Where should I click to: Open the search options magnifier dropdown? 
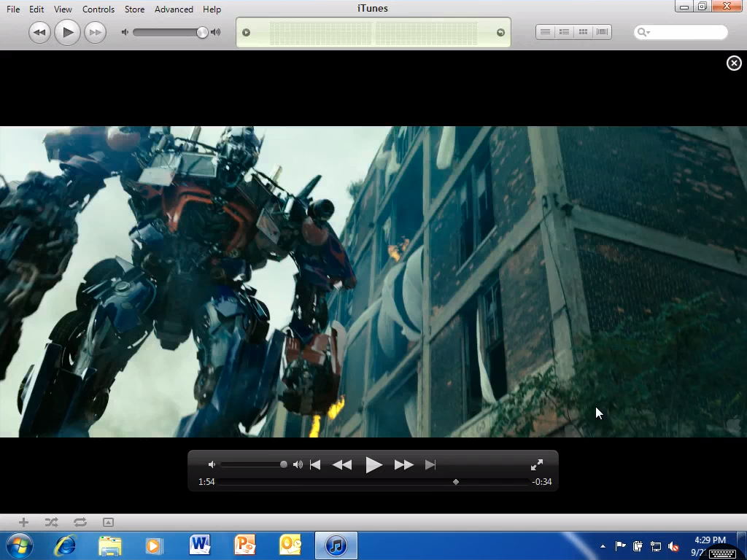643,32
